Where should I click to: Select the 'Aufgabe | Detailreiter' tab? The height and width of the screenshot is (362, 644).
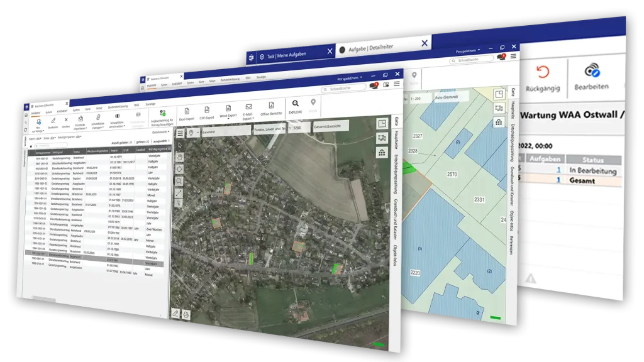click(376, 48)
